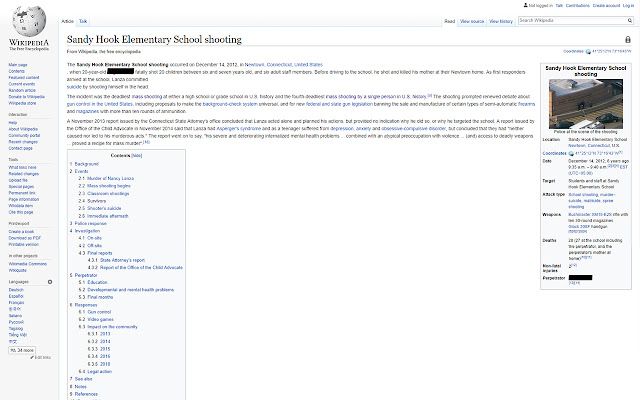Open Contributions link at top
Screen dimensions: 640x400
coord(578,6)
